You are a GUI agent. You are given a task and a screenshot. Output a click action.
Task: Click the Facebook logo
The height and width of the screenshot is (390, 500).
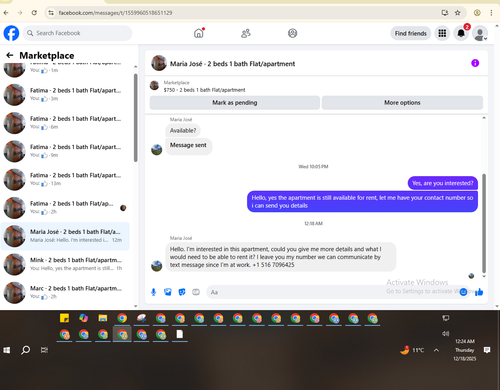[11, 33]
